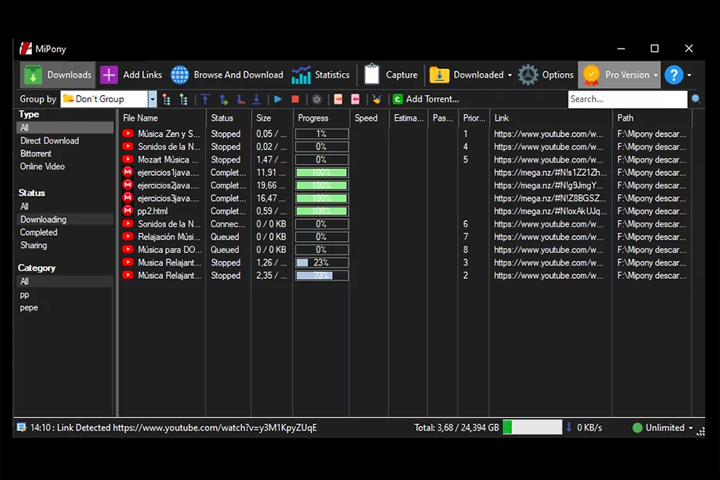Select the pp2.html file row

[x=404, y=211]
